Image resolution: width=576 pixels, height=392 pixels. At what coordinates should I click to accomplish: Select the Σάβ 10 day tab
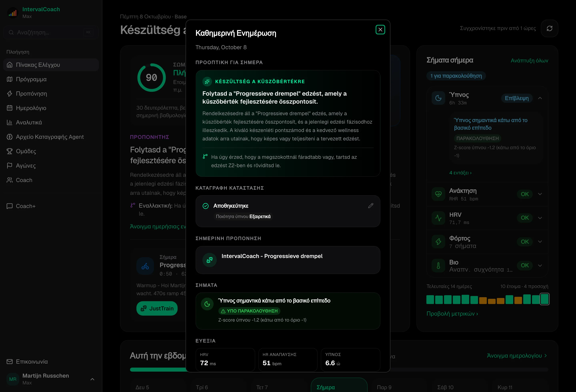click(x=460, y=385)
